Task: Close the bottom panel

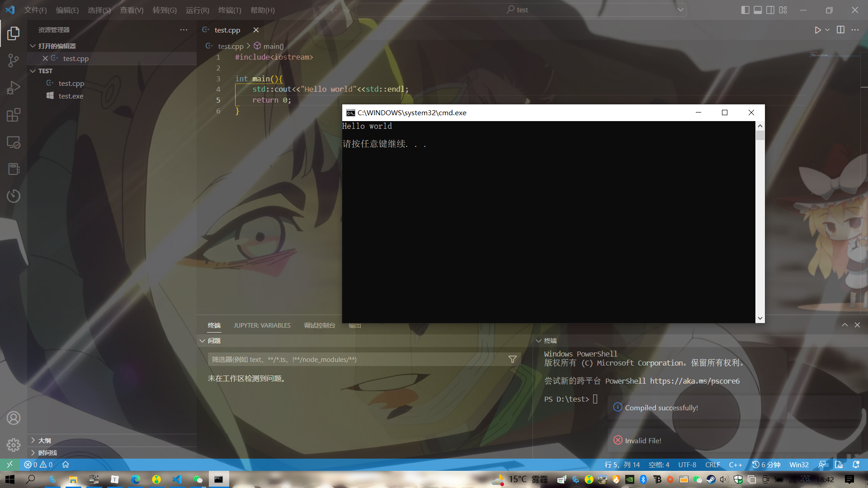Action: [857, 325]
